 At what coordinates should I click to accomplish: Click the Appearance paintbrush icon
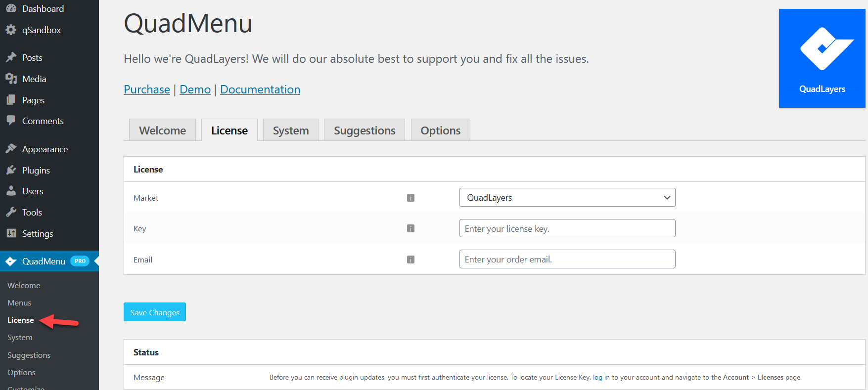point(11,149)
